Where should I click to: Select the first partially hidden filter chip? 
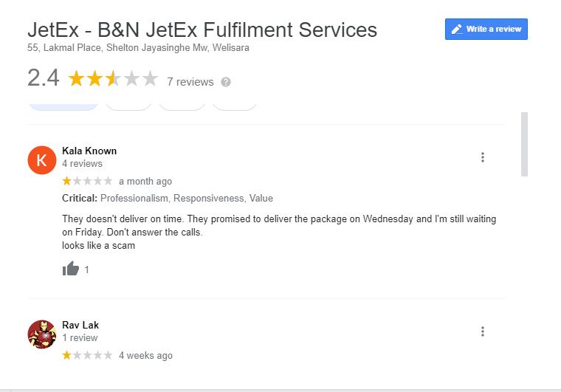(x=63, y=106)
